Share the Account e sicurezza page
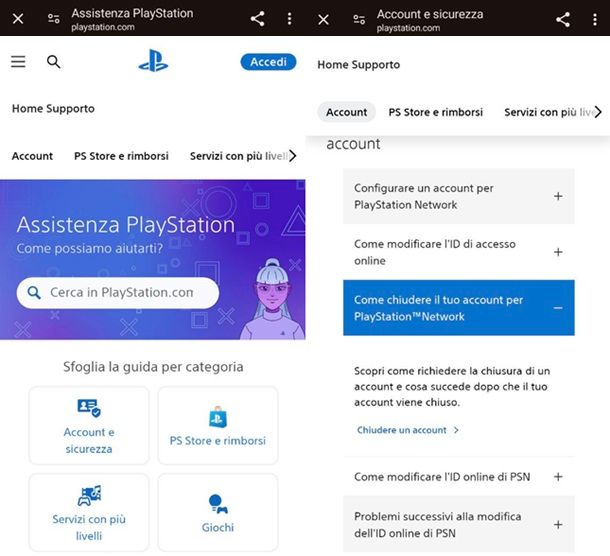Viewport: 610px width, 556px height. [x=563, y=19]
